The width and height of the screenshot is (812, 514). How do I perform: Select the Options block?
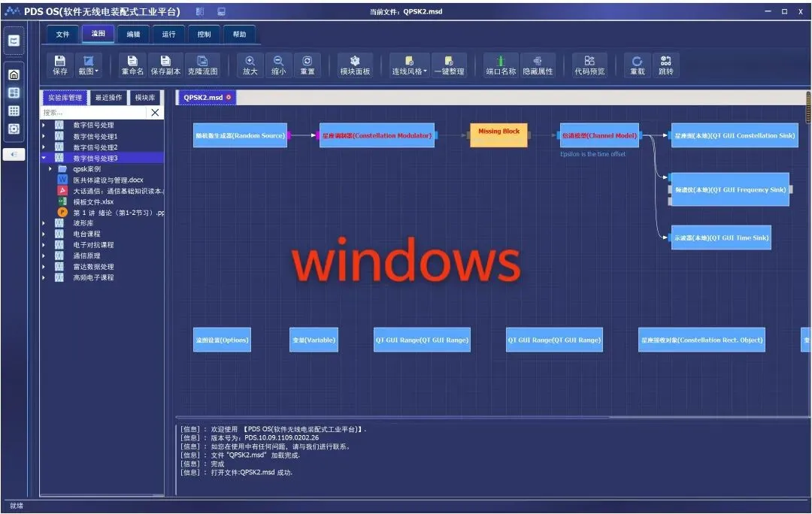[222, 340]
